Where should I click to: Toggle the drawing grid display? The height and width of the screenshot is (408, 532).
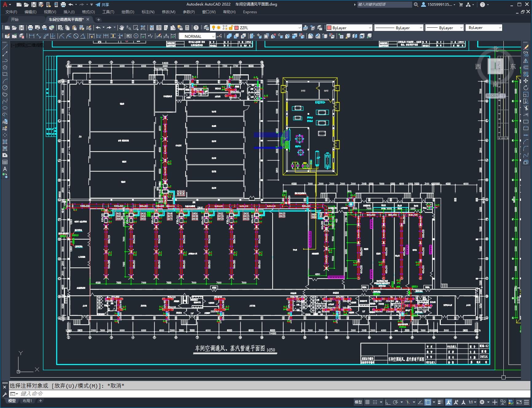coord(367,402)
